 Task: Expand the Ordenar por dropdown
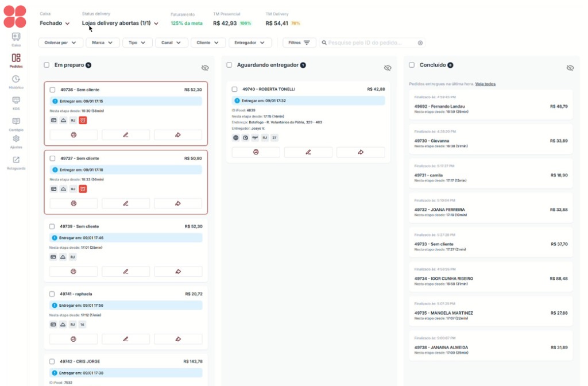(x=60, y=43)
